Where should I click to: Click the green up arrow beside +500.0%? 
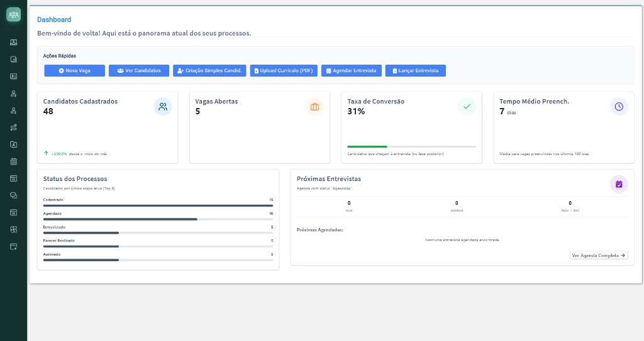click(46, 153)
